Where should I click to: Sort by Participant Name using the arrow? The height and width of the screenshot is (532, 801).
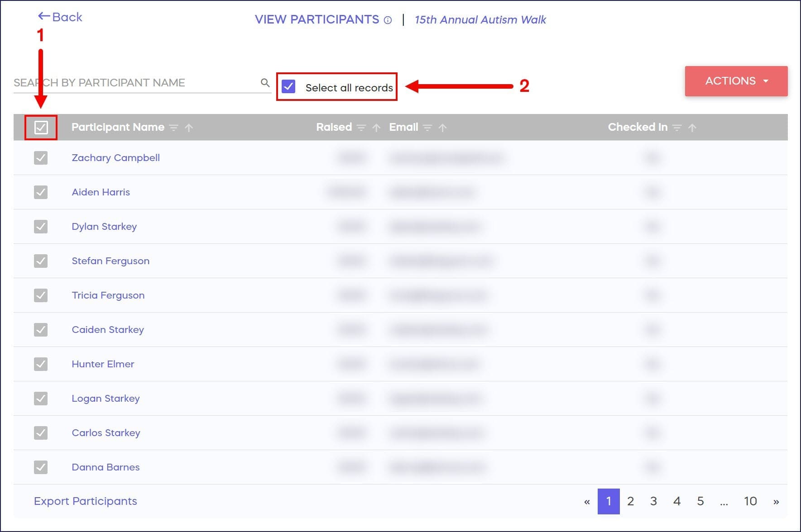[189, 128]
